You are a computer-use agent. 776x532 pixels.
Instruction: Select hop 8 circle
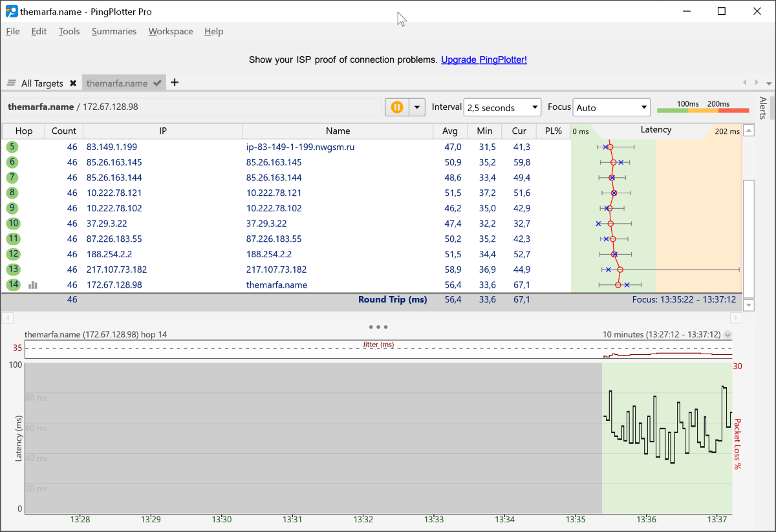pos(12,193)
